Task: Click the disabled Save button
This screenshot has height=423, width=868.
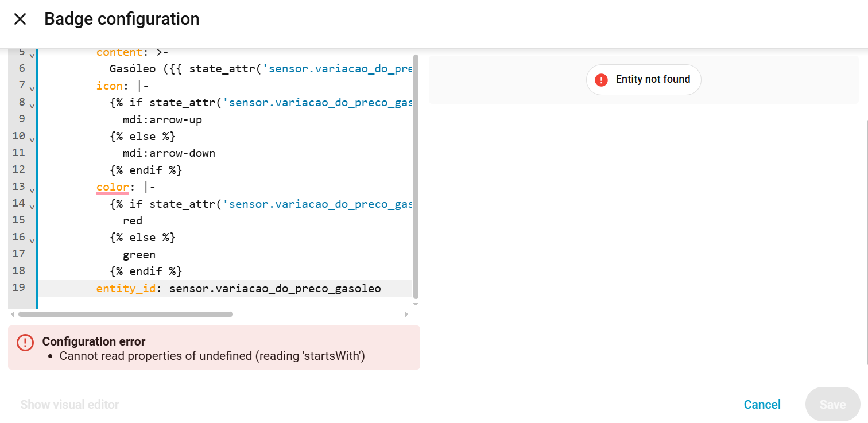Action: (x=832, y=405)
